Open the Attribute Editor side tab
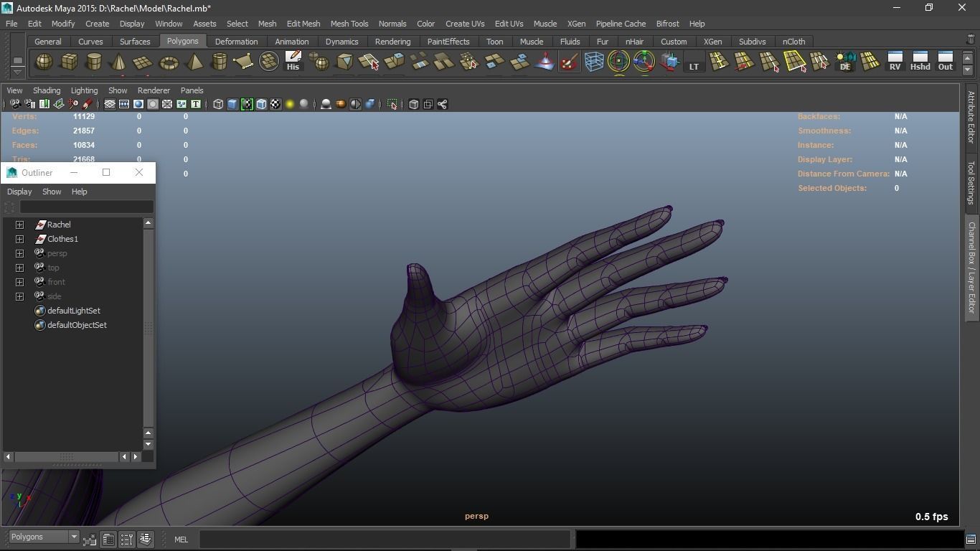The image size is (980, 551). click(971, 117)
